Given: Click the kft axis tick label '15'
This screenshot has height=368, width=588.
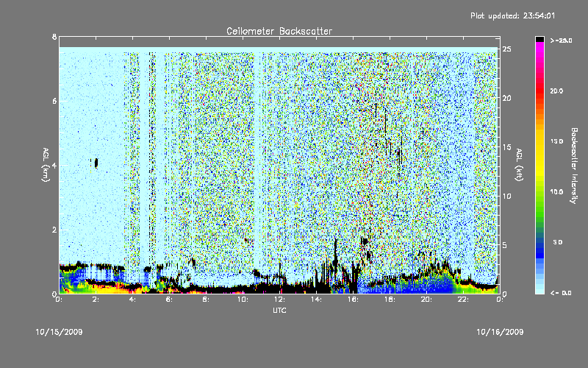Looking at the screenshot, I should click(x=506, y=147).
